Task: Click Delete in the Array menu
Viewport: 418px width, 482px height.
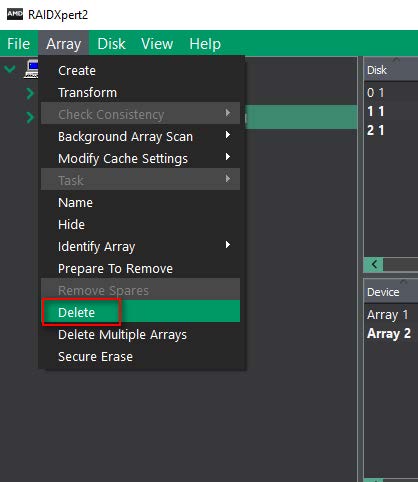Action: point(140,312)
